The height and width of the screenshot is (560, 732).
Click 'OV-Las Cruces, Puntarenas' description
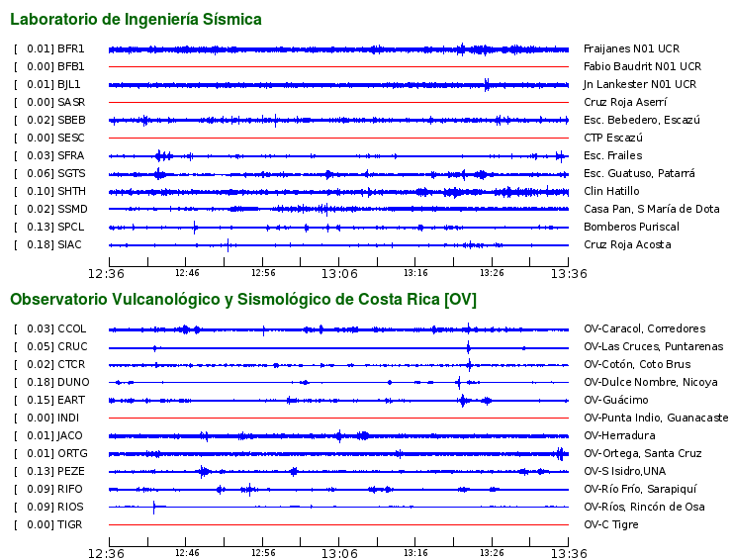click(654, 346)
